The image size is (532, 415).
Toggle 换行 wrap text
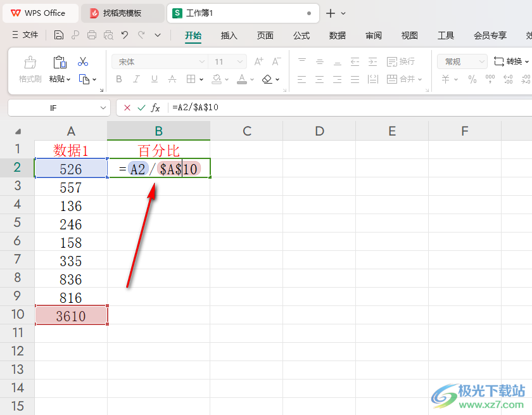pos(401,61)
